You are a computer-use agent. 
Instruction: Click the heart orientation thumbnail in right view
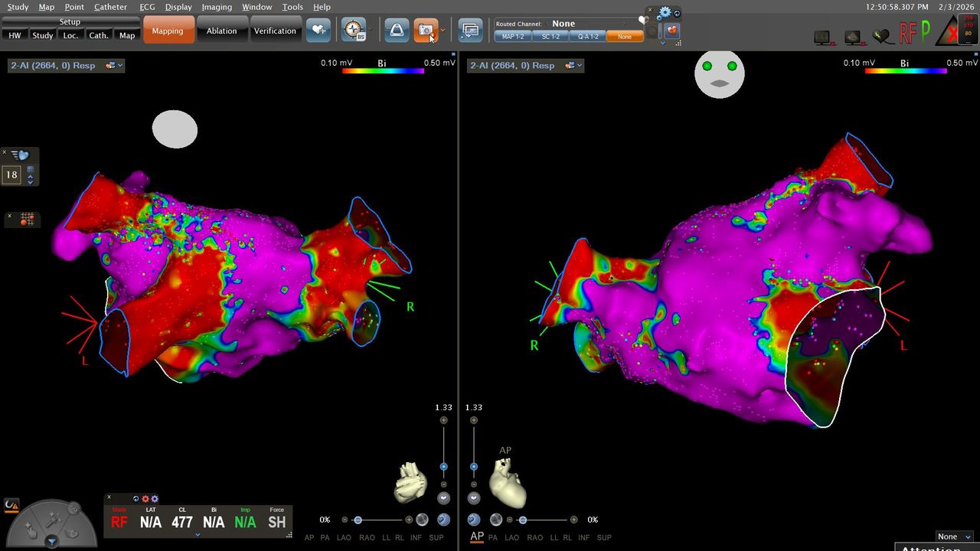pos(506,484)
